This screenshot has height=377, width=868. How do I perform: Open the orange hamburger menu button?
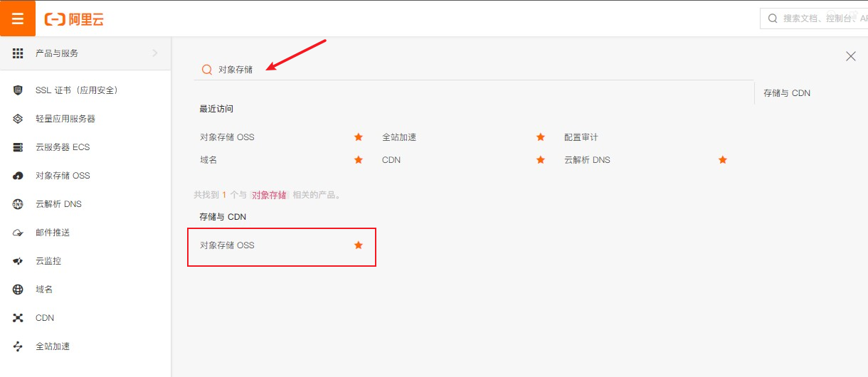click(18, 18)
